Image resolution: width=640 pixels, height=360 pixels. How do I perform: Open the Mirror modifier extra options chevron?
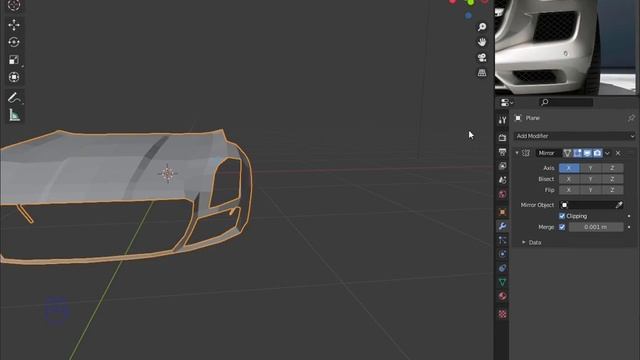[607, 153]
